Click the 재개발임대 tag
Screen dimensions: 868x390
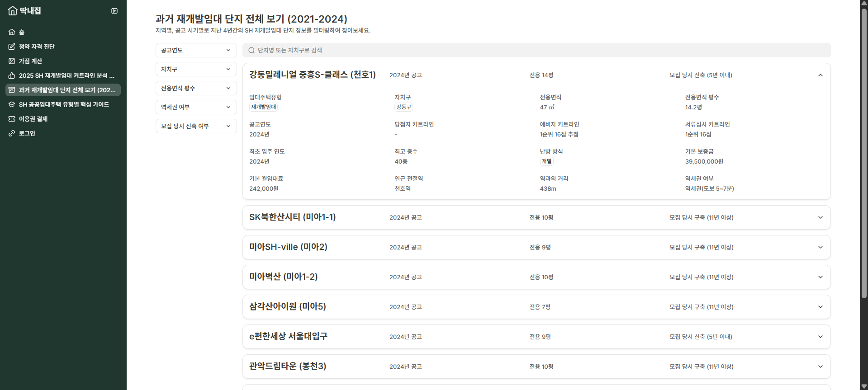click(x=264, y=107)
